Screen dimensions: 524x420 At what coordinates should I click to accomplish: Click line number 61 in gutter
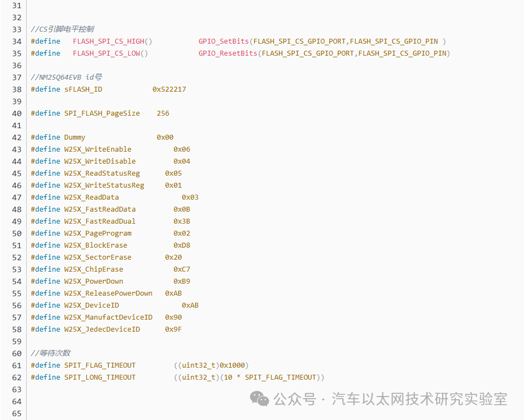[x=17, y=365]
